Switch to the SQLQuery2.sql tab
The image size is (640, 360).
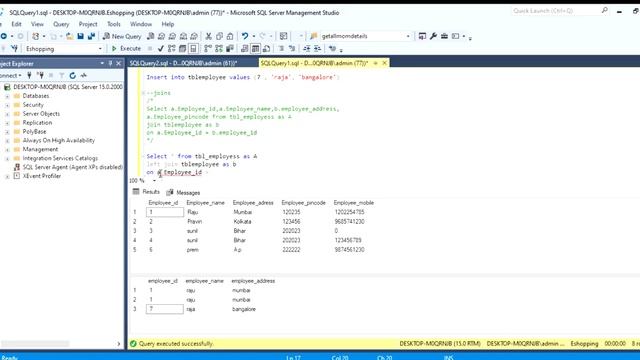[x=183, y=63]
